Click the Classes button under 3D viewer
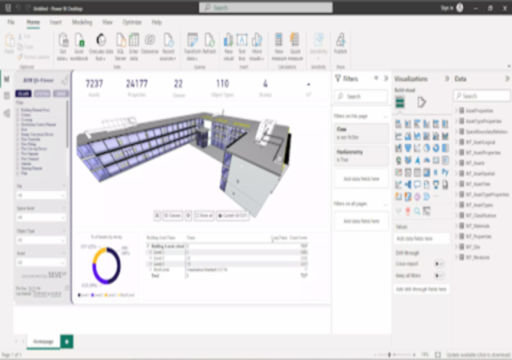512x360 pixels. pos(173,216)
